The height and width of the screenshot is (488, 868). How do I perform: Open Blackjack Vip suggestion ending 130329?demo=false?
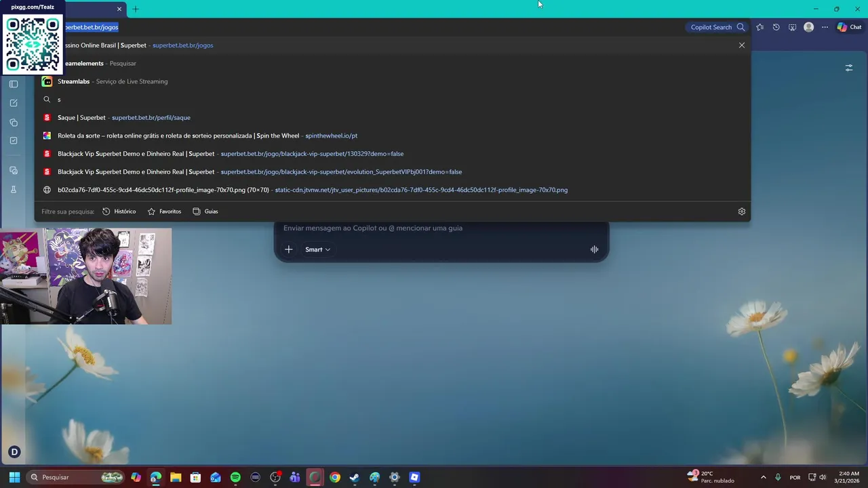(392, 154)
